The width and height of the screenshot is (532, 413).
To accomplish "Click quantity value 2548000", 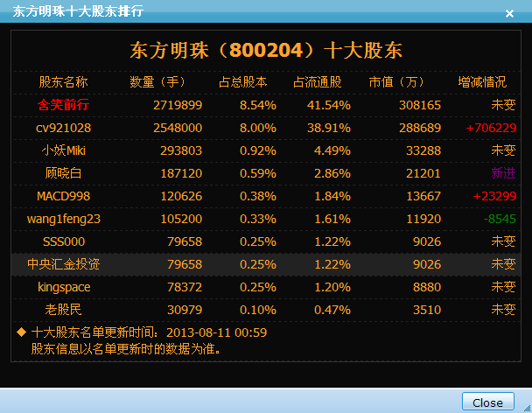I will click(x=178, y=128).
